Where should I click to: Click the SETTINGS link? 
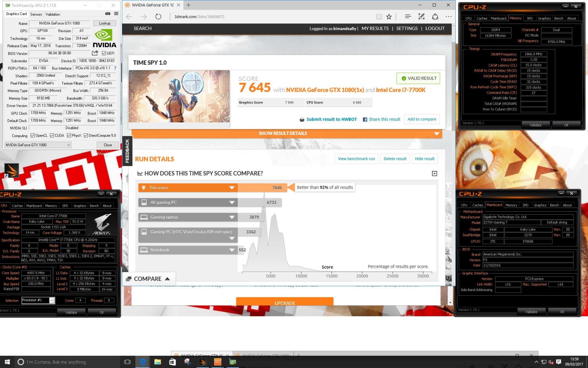407,29
